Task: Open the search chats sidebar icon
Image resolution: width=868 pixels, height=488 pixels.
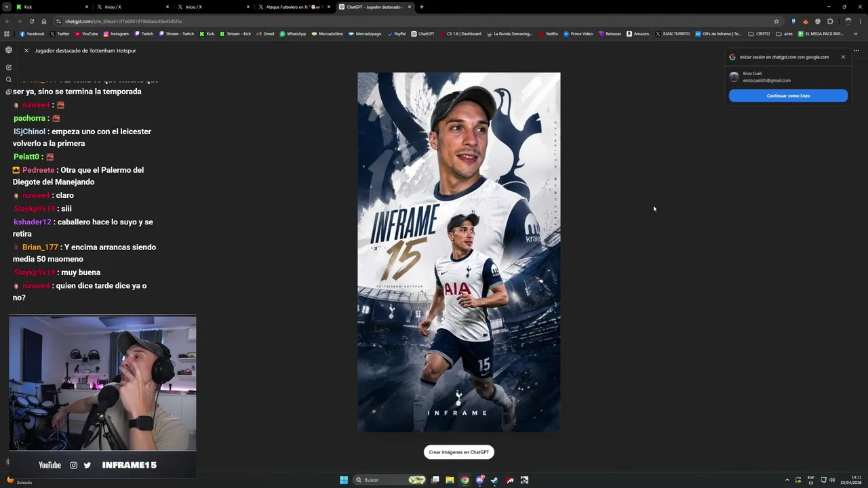Action: (x=9, y=79)
